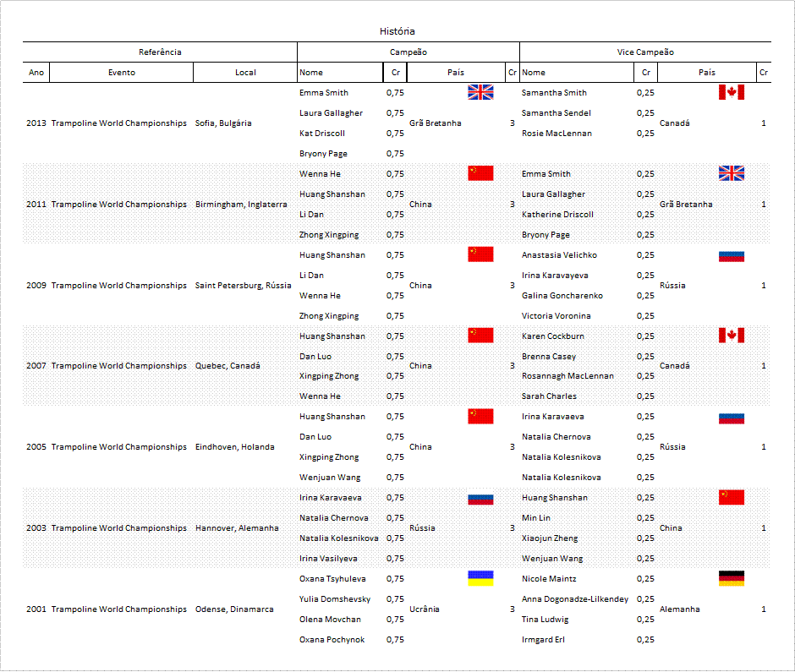Click Karen Cockburn name cell
The width and height of the screenshot is (795, 672).
tap(552, 336)
